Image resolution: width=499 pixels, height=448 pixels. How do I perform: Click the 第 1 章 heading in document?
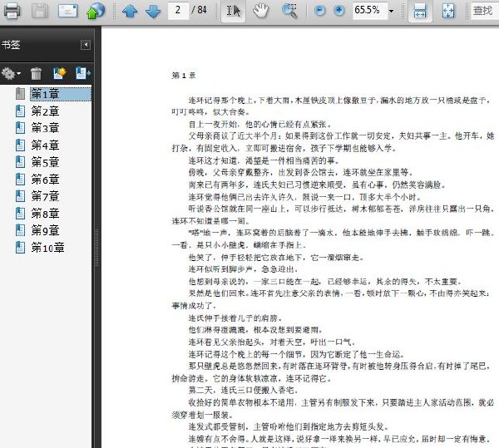click(184, 76)
